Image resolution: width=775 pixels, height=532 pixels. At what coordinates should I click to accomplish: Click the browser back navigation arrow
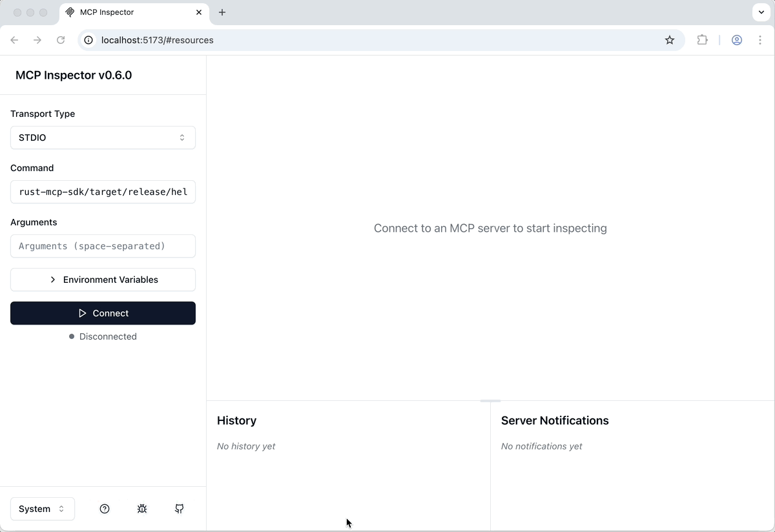coord(14,40)
